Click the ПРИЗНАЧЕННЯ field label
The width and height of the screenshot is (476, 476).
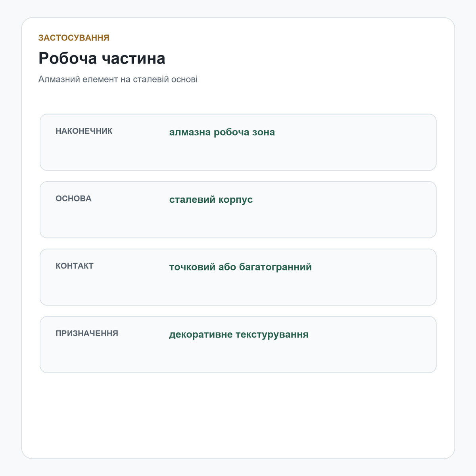pyautogui.click(x=87, y=333)
